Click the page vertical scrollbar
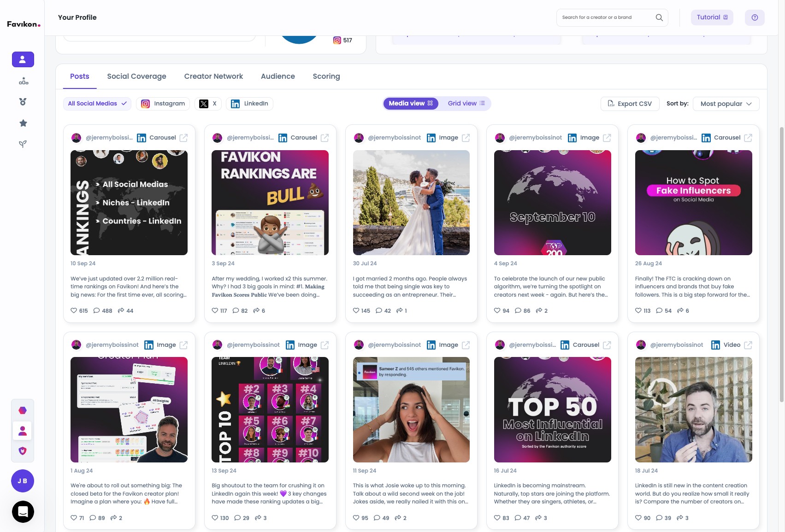Screen dimensions: 785x532 point(781,265)
